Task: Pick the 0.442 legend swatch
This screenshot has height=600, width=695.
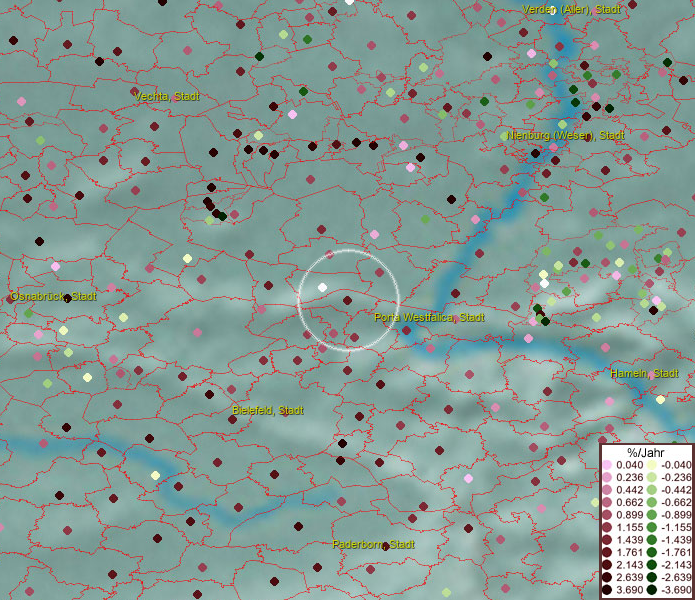Action: point(607,490)
